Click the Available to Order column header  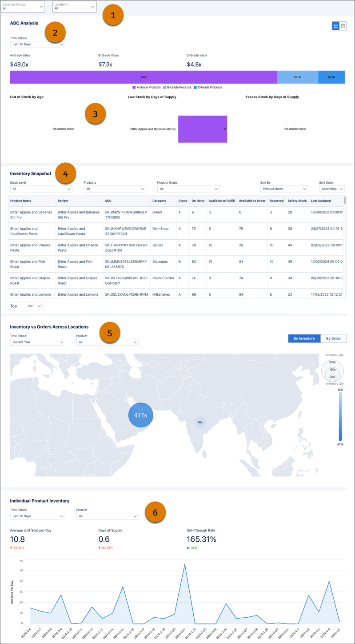252,201
